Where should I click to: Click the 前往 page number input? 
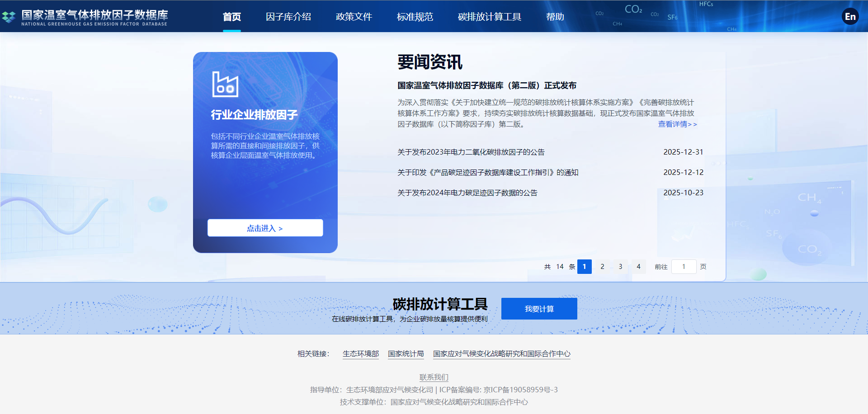click(x=684, y=267)
